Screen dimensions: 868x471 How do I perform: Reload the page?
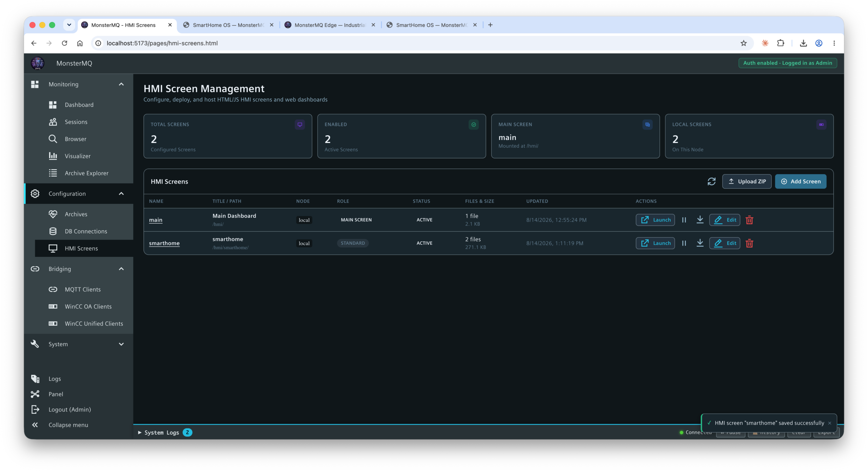click(64, 43)
